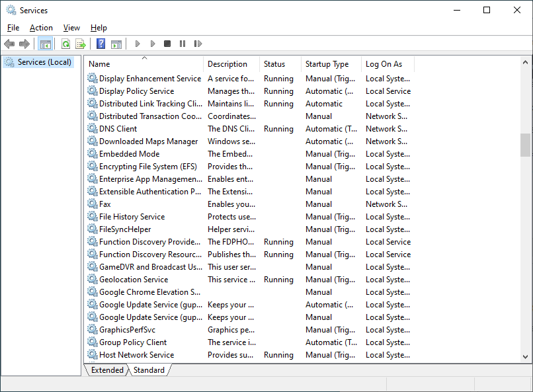The width and height of the screenshot is (533, 392).
Task: Open the View menu
Action: coord(71,28)
